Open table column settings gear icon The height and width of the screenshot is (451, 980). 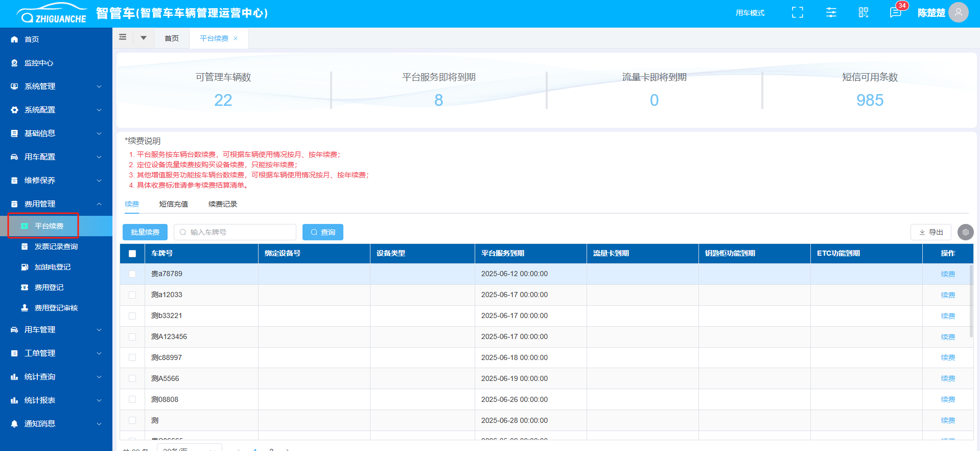pos(965,232)
